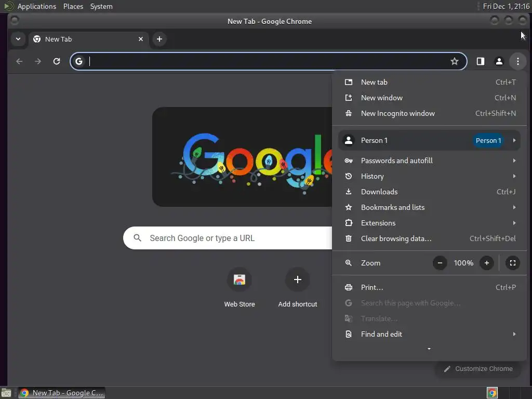The width and height of the screenshot is (532, 399).
Task: Click the show desktop icon in bottom panel
Action: [x=6, y=393]
